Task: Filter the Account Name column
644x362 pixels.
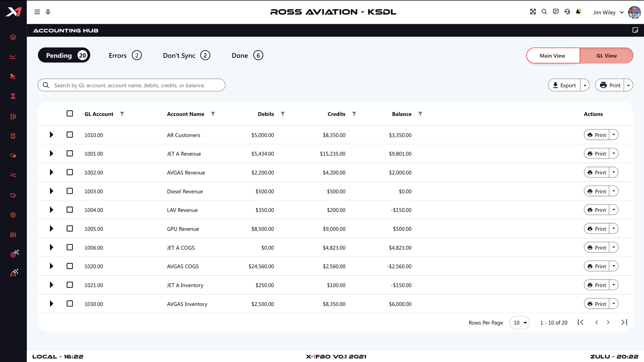Action: pyautogui.click(x=213, y=114)
